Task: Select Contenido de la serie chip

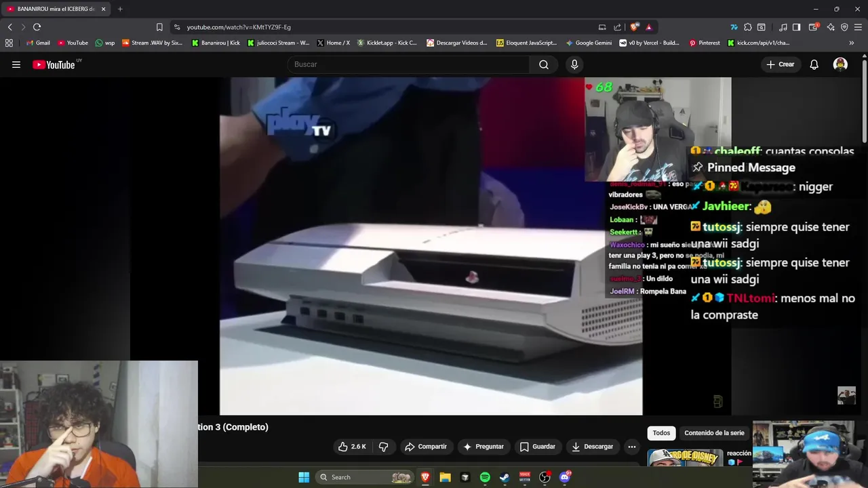Action: (x=714, y=433)
